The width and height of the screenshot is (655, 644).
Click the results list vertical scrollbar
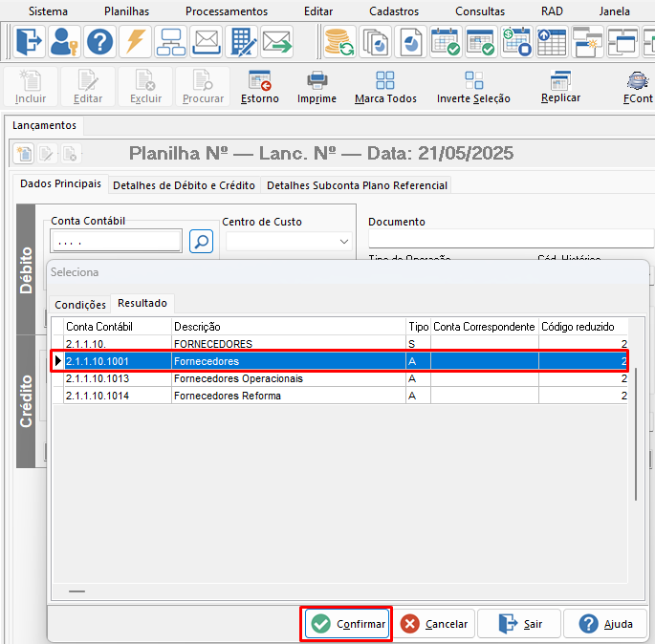pyautogui.click(x=636, y=434)
